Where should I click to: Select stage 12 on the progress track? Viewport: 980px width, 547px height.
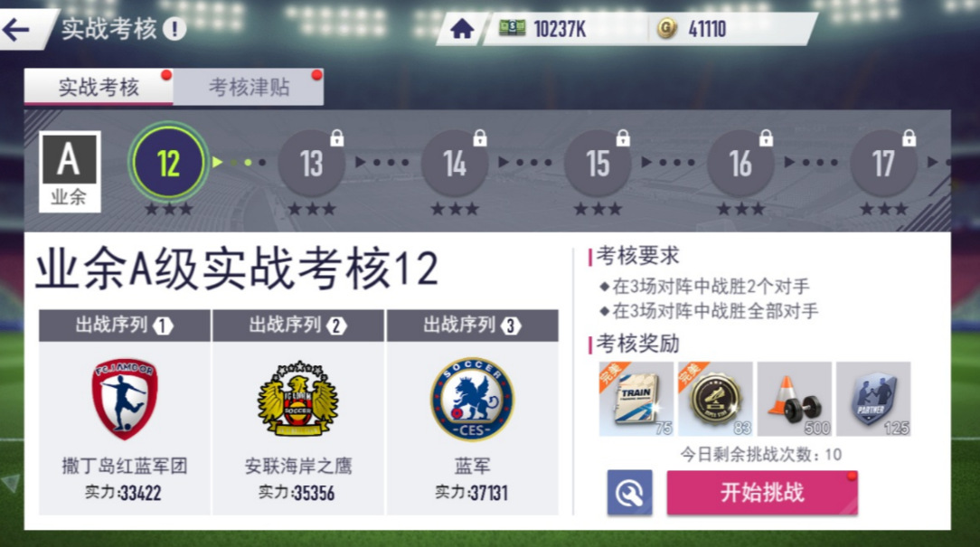(168, 163)
